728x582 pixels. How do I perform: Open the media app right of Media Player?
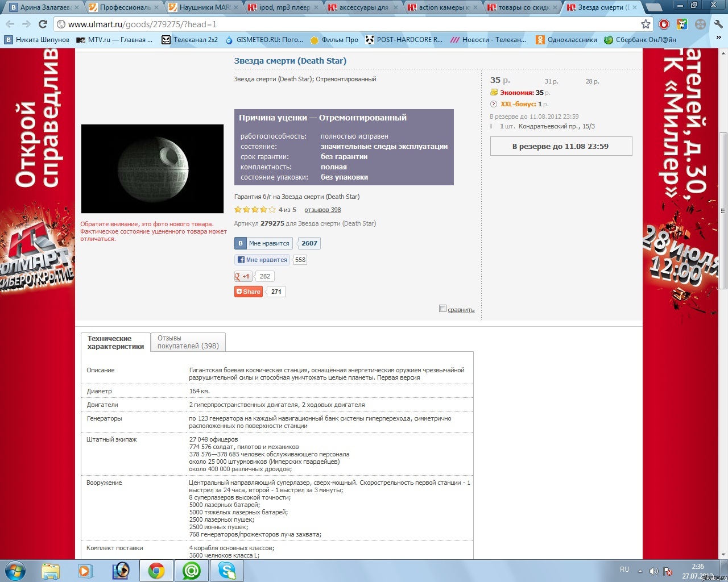(121, 571)
